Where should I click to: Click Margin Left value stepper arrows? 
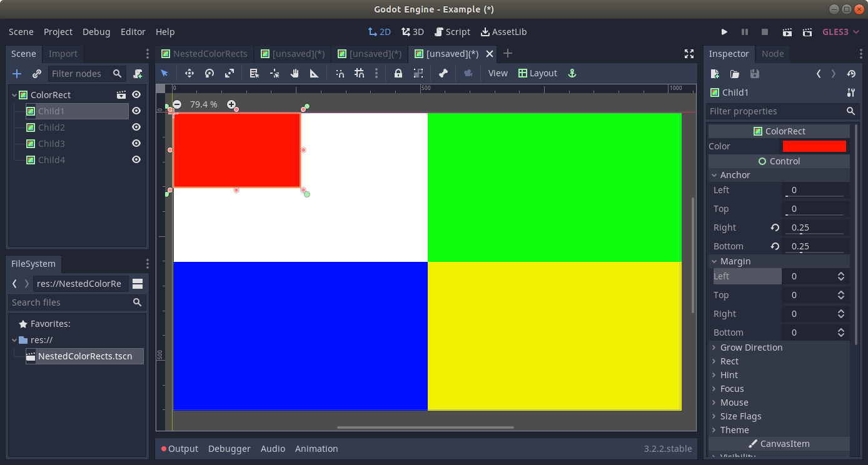(x=841, y=276)
